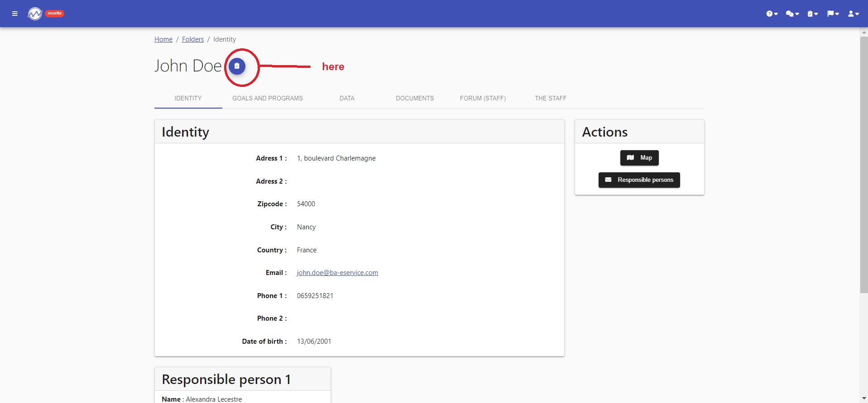Click the country value France

(x=307, y=250)
